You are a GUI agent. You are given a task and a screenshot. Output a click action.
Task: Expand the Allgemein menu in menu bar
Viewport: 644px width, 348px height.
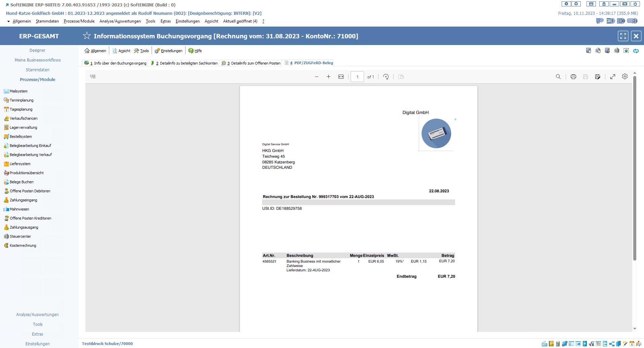click(22, 21)
